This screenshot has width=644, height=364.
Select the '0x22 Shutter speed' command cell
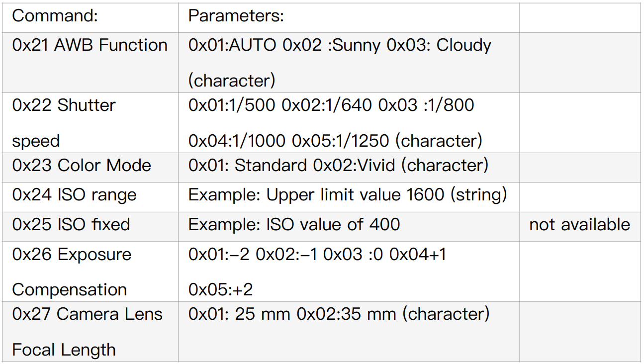pyautogui.click(x=64, y=122)
